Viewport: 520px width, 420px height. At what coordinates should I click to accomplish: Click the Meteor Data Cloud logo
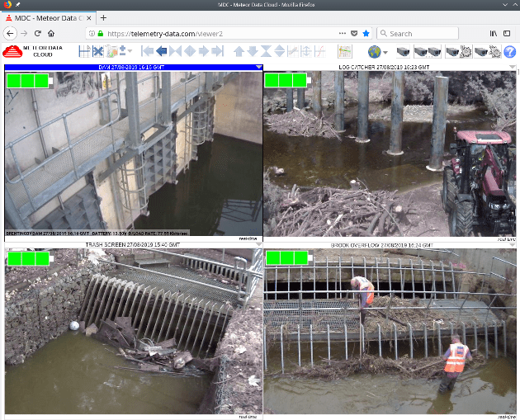click(x=32, y=51)
